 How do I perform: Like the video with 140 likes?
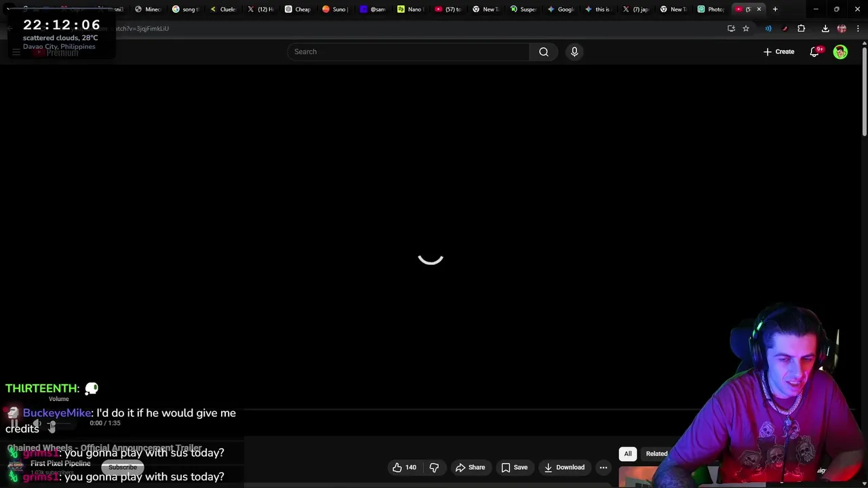[404, 467]
